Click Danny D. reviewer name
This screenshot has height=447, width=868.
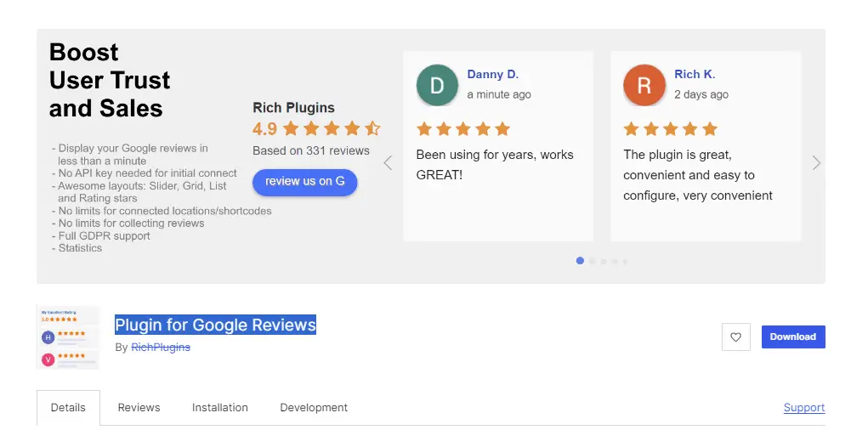coord(493,74)
